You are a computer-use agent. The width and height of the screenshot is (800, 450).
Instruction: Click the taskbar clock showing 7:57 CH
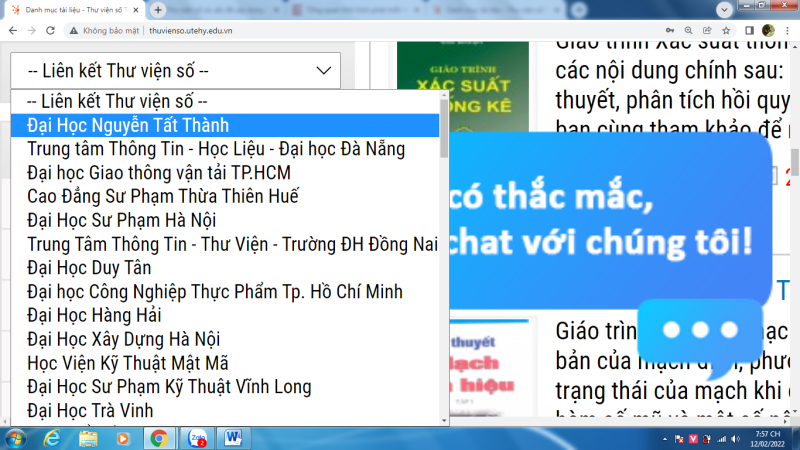[768, 439]
